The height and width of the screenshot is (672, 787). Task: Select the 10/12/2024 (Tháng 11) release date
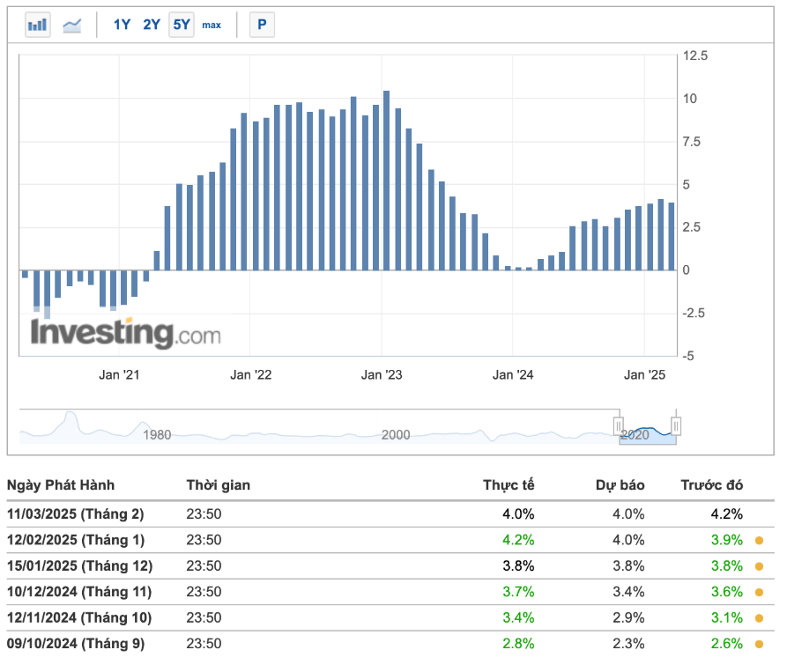point(79,592)
